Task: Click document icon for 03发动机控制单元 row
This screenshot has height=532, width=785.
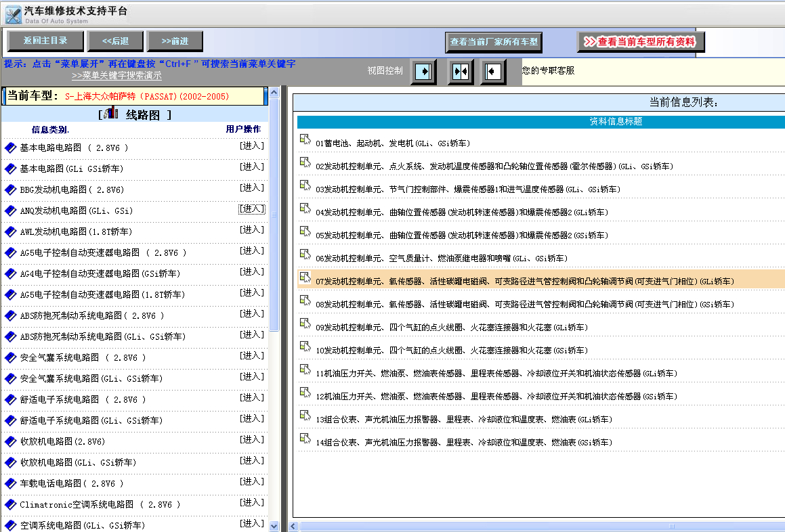Action: click(305, 185)
